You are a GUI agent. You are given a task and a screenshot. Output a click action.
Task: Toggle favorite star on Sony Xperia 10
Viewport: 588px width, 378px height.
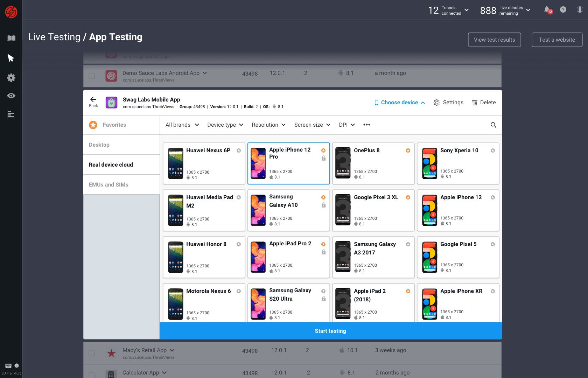pos(493,150)
